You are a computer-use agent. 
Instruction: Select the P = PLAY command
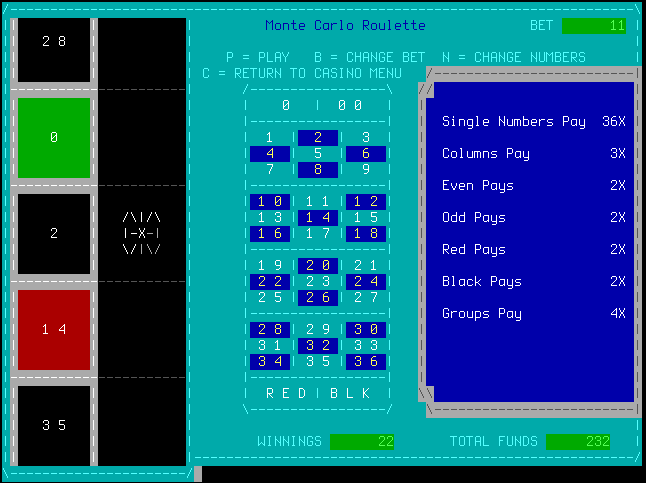coord(258,57)
